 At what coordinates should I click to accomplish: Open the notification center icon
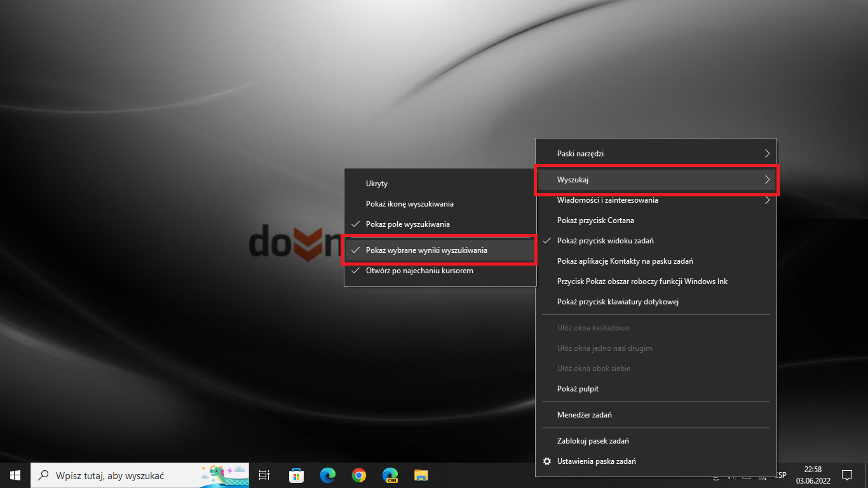(x=846, y=475)
